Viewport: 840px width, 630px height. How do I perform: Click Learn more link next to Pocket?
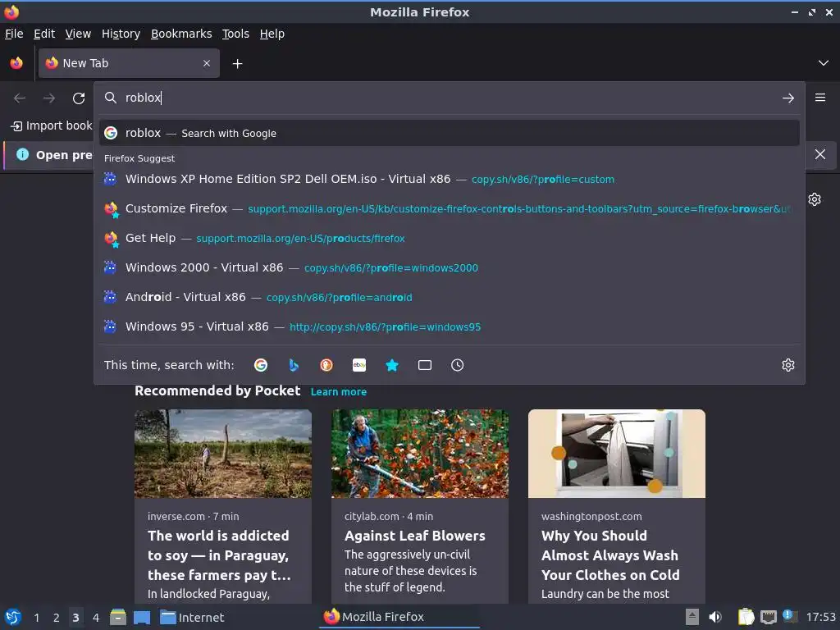tap(339, 391)
